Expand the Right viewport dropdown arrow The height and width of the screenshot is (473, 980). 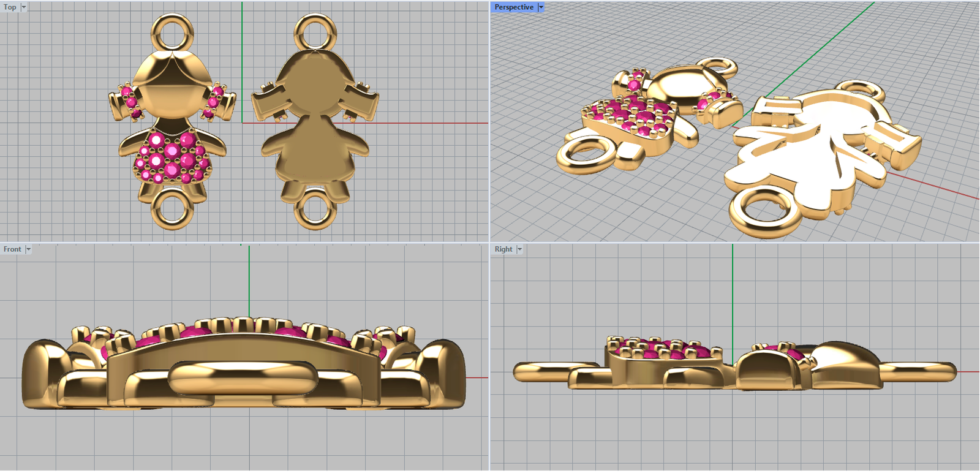pos(519,249)
